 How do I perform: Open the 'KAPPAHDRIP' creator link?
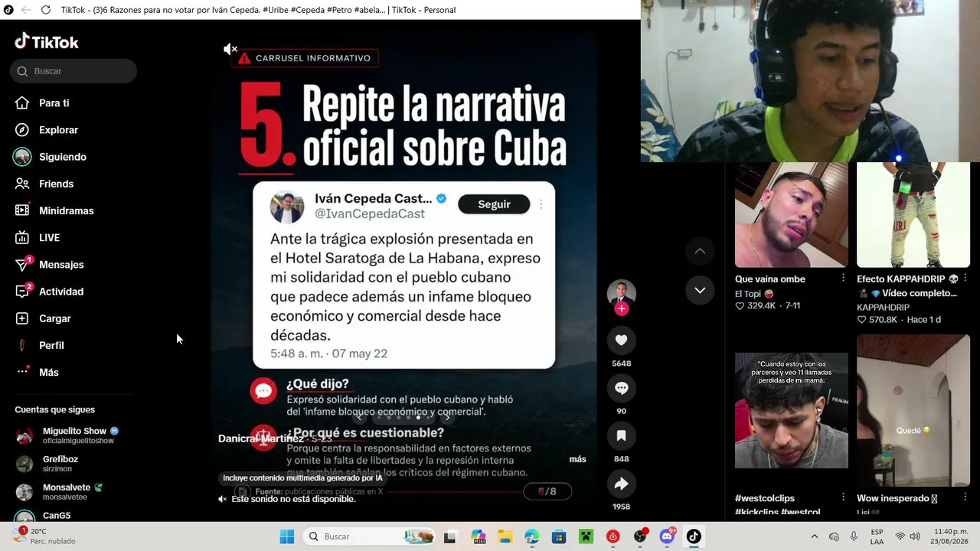pos(883,307)
